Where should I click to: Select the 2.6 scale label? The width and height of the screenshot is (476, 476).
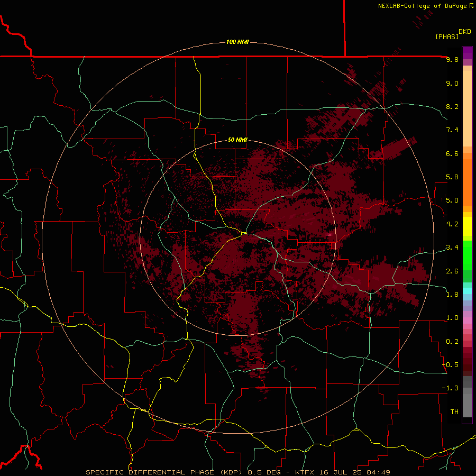pyautogui.click(x=452, y=271)
